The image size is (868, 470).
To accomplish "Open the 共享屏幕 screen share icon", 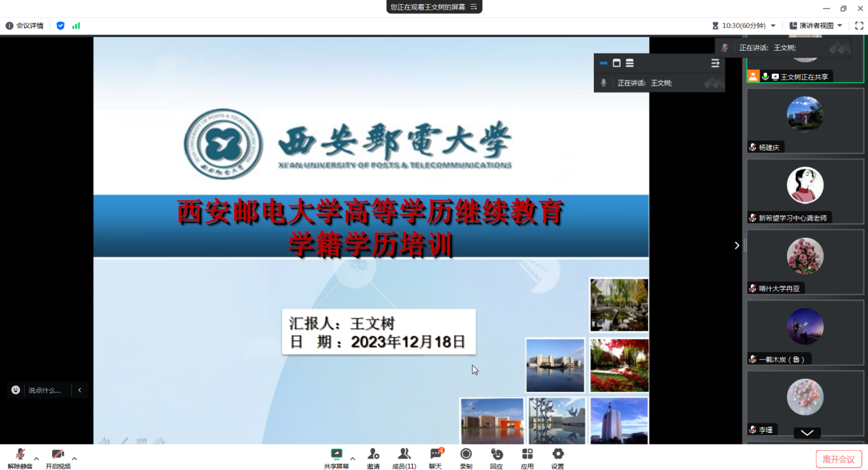I will point(336,458).
